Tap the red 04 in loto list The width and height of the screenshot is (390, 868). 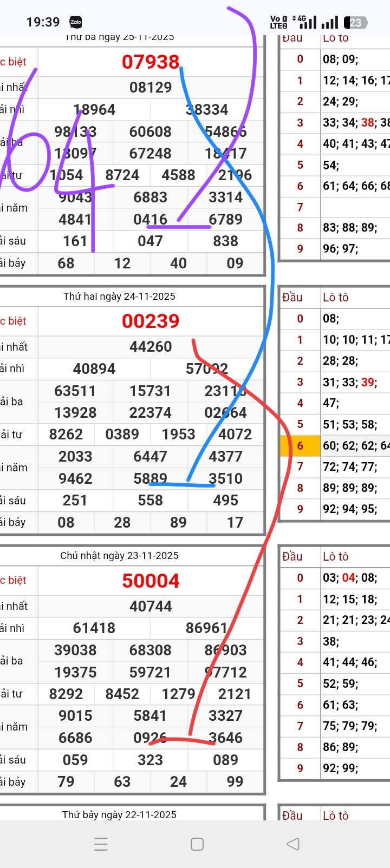click(348, 577)
